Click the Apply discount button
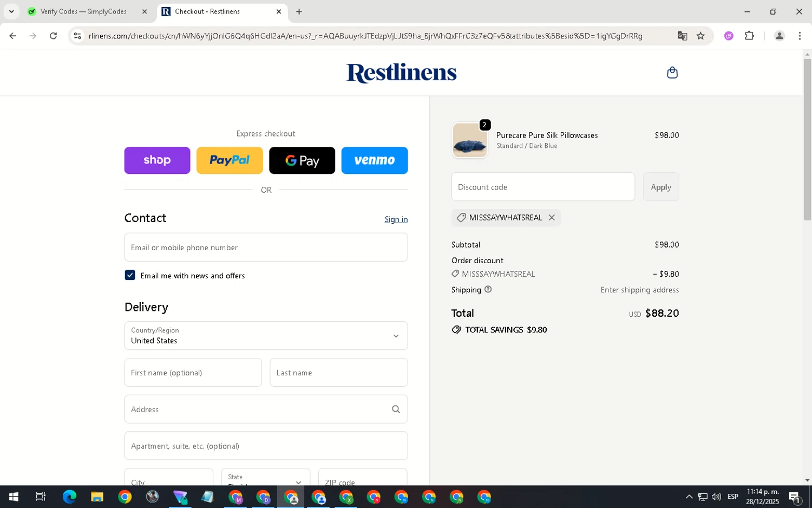Screen dimensions: 812x508 click(661, 187)
